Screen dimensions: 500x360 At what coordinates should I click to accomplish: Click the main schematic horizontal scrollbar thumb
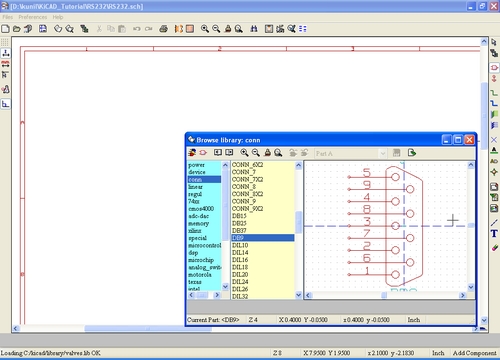148,329
